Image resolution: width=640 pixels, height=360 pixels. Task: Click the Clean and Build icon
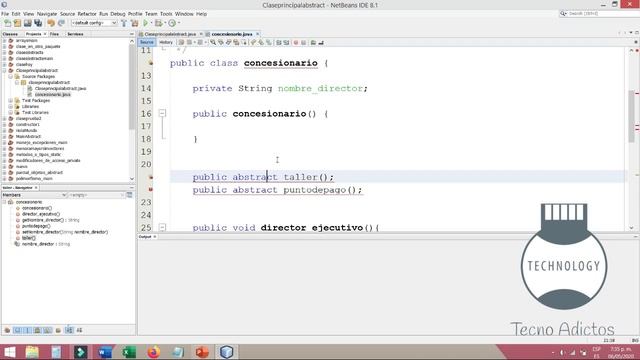click(x=134, y=23)
